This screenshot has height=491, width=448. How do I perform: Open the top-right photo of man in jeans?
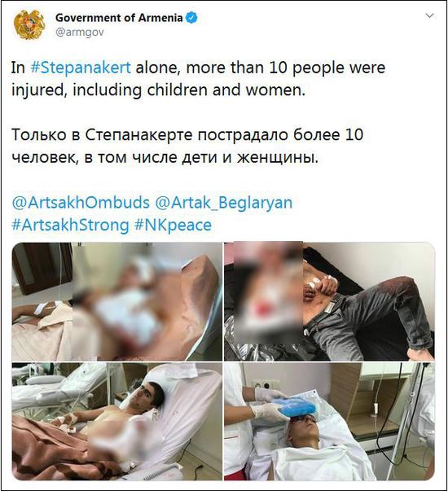[x=329, y=301]
